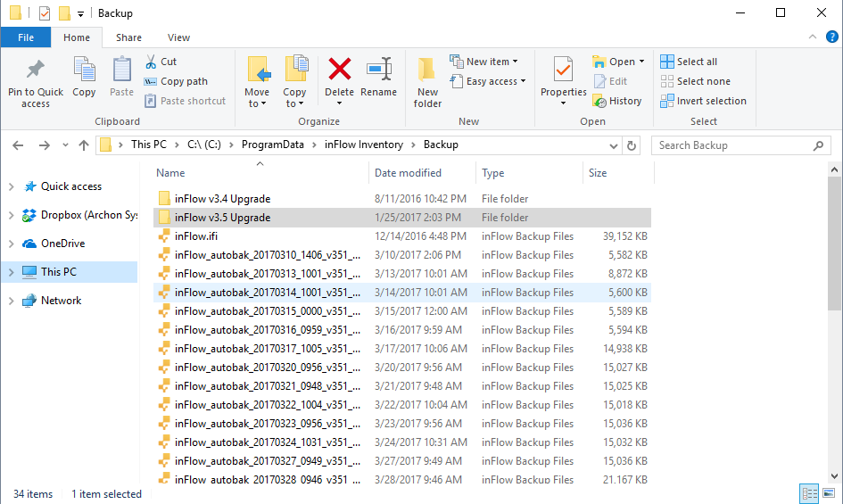Delete the selected item with red X
This screenshot has width=843, height=504.
(x=339, y=70)
